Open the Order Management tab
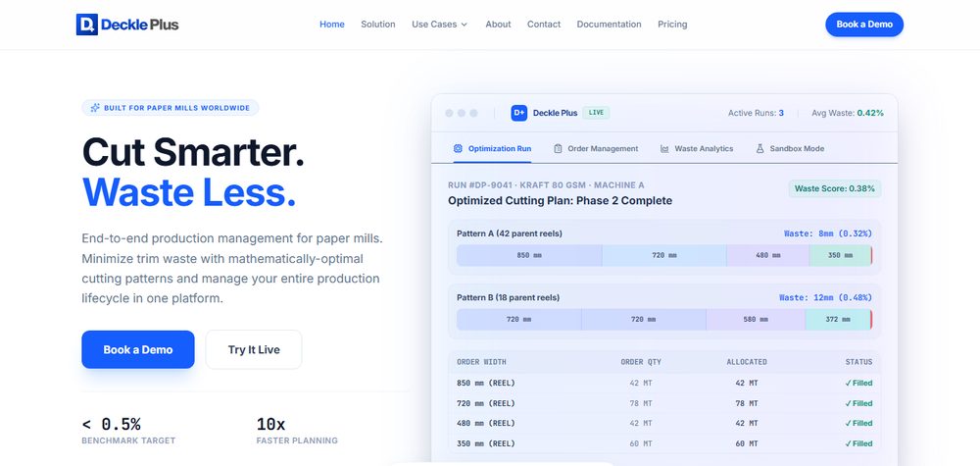Viewport: 980px width, 466px height. point(596,149)
